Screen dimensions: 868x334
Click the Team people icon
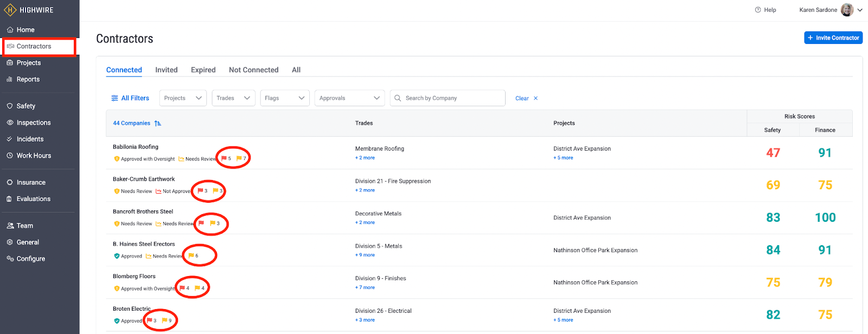tap(10, 226)
